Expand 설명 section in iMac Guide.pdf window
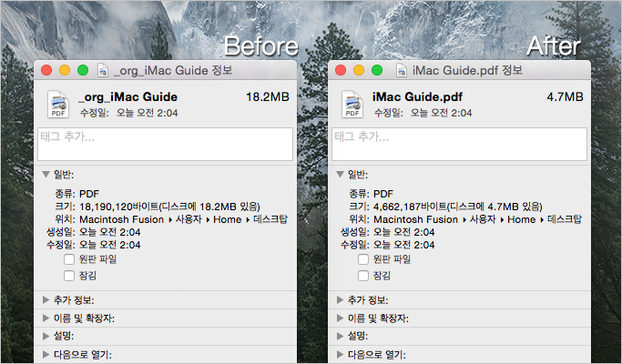Image resolution: width=622 pixels, height=364 pixels. [340, 336]
